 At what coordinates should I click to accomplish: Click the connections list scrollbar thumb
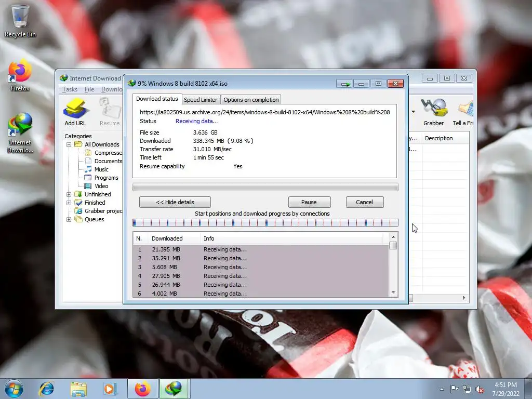pyautogui.click(x=393, y=246)
